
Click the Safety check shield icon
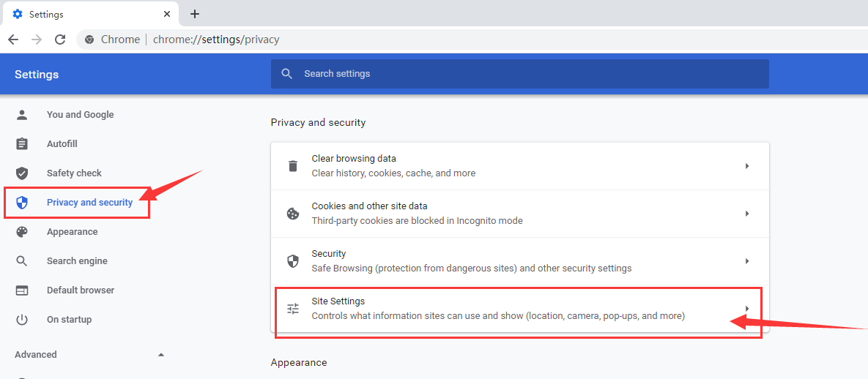[x=21, y=173]
